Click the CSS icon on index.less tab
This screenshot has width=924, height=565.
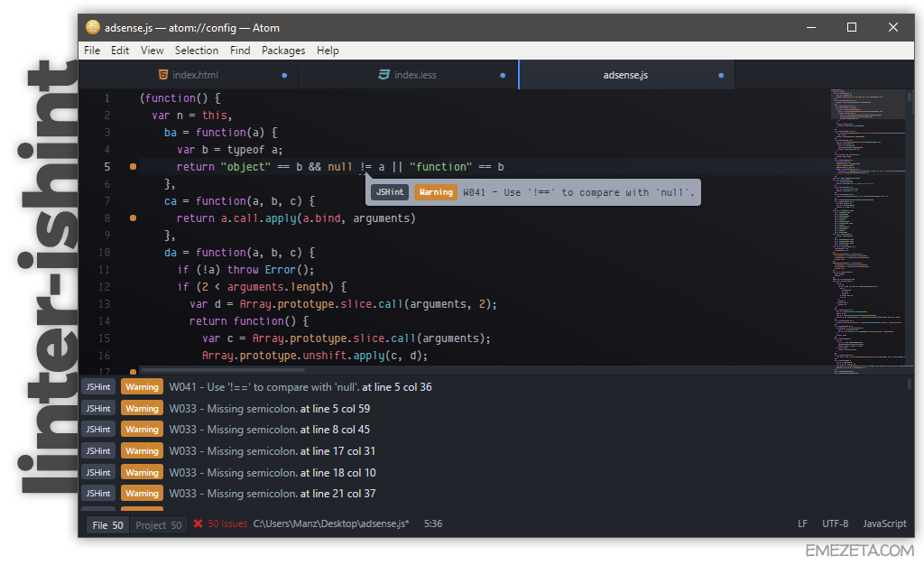[384, 75]
